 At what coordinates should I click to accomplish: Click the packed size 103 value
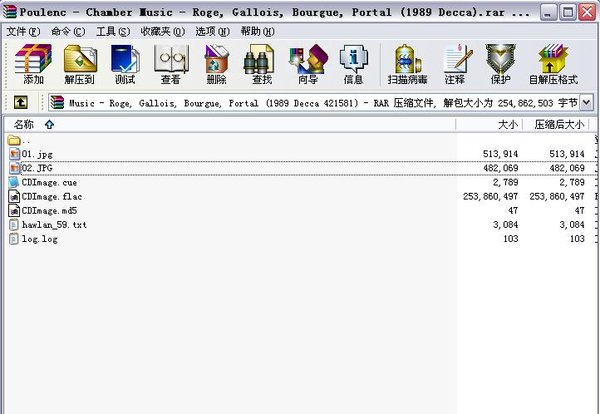click(x=576, y=239)
